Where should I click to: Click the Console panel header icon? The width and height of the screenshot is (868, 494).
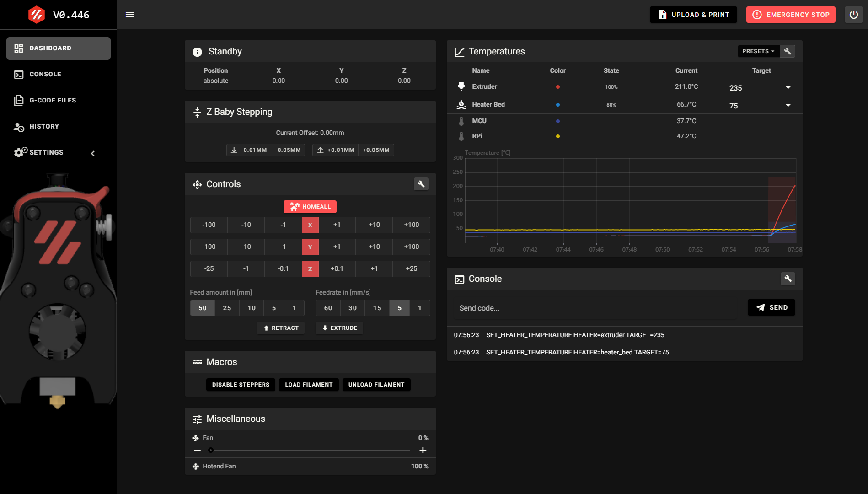(x=459, y=279)
